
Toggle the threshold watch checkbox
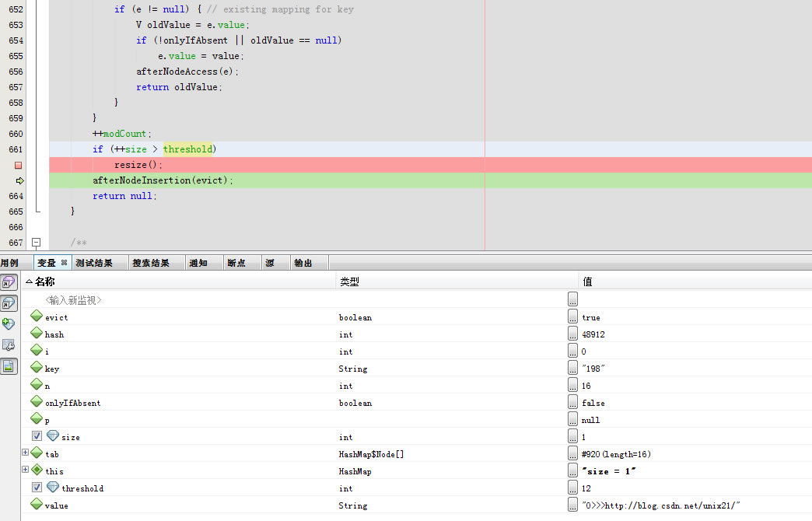click(x=37, y=488)
